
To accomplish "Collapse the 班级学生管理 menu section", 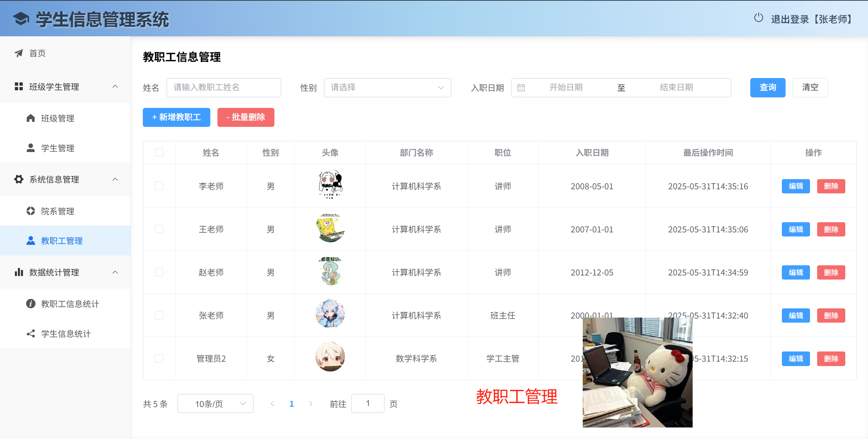I will point(115,87).
